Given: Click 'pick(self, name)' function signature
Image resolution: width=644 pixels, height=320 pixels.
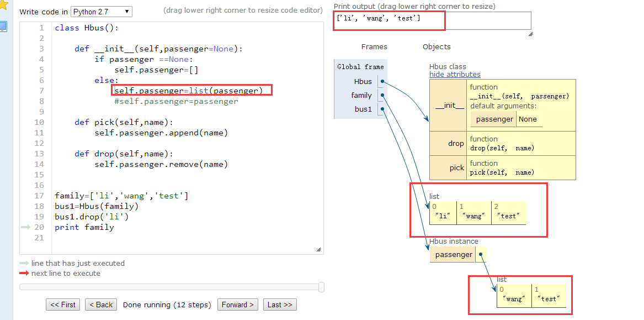Looking at the screenshot, I should pos(502,172).
